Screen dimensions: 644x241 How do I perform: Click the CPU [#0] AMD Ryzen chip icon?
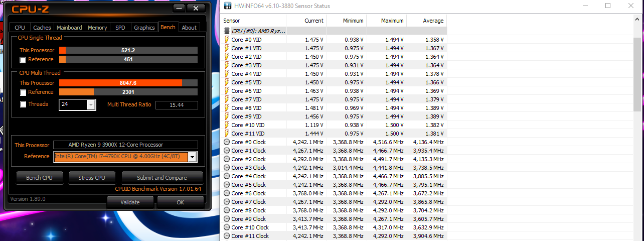tap(227, 31)
